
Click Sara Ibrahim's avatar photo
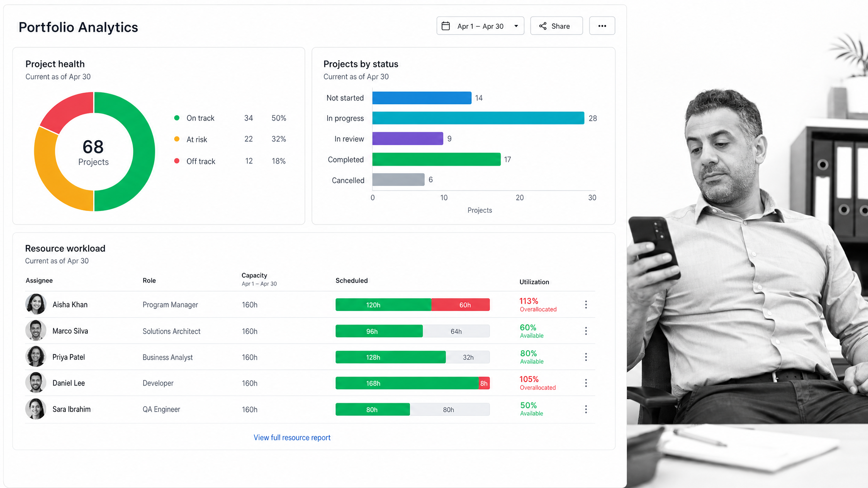[x=36, y=409]
